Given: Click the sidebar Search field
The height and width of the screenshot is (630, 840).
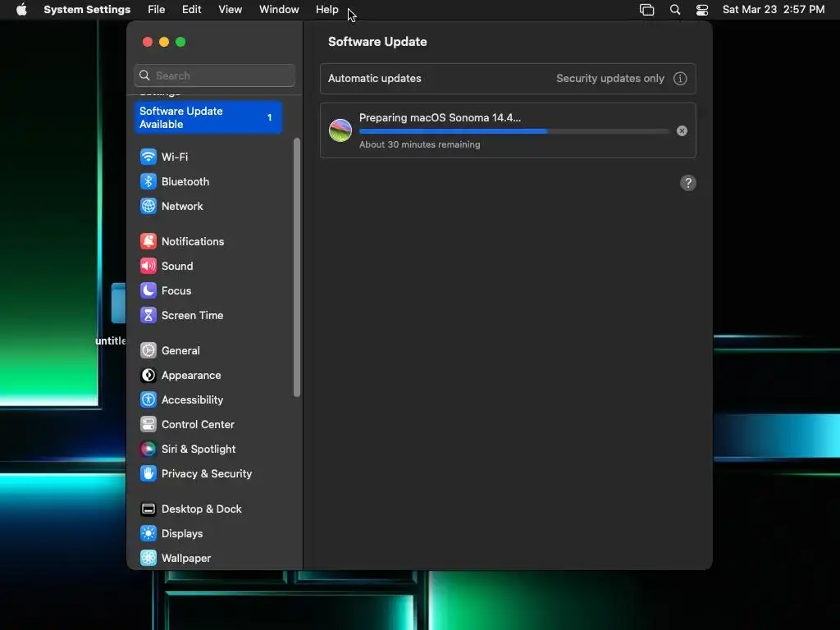Looking at the screenshot, I should coord(214,75).
